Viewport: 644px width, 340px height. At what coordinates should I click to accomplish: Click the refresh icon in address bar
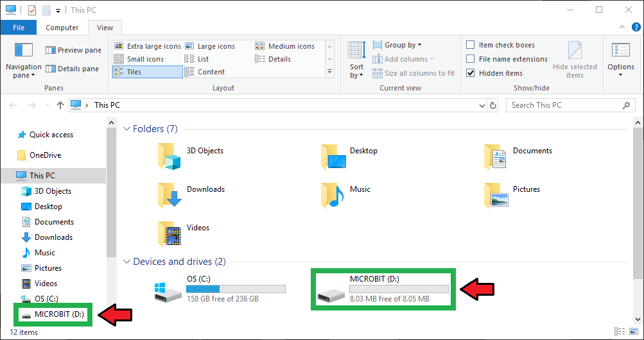pos(493,105)
